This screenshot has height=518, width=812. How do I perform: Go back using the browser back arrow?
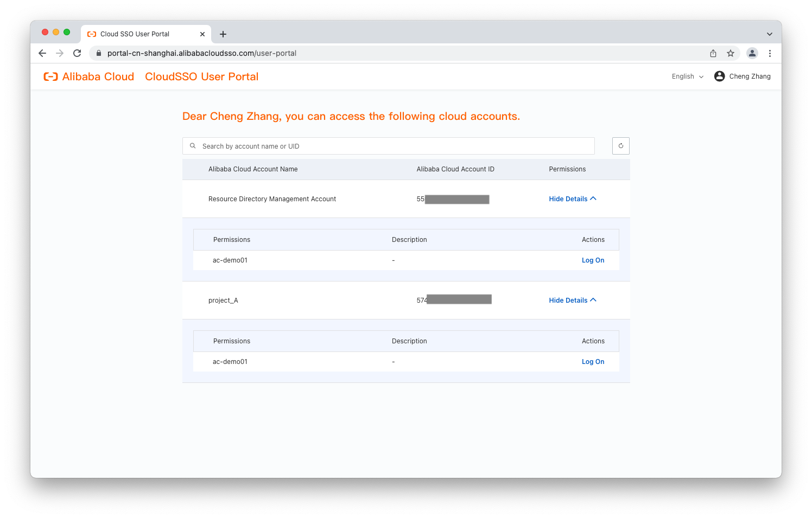click(42, 53)
